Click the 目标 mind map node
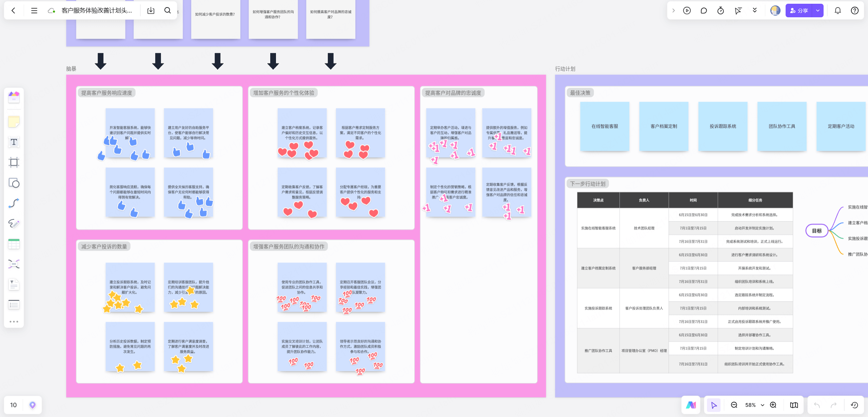Viewport: 868px width, 417px height. [817, 231]
